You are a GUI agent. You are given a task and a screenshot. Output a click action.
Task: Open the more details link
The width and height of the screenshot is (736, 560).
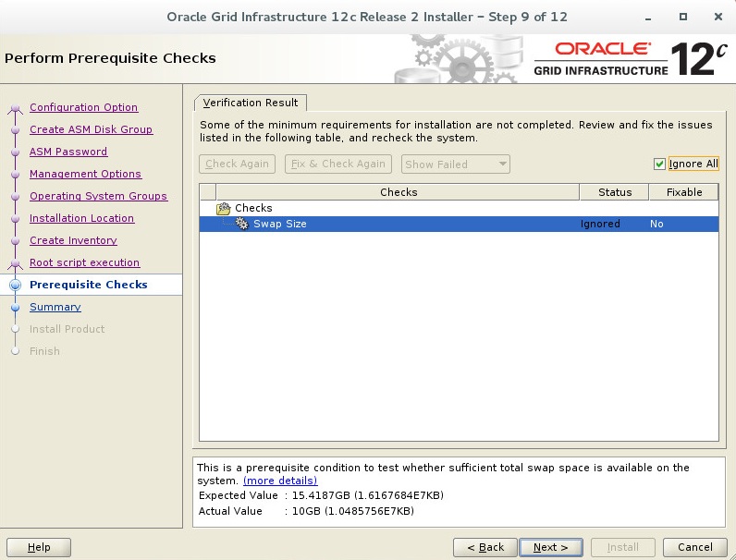280,481
